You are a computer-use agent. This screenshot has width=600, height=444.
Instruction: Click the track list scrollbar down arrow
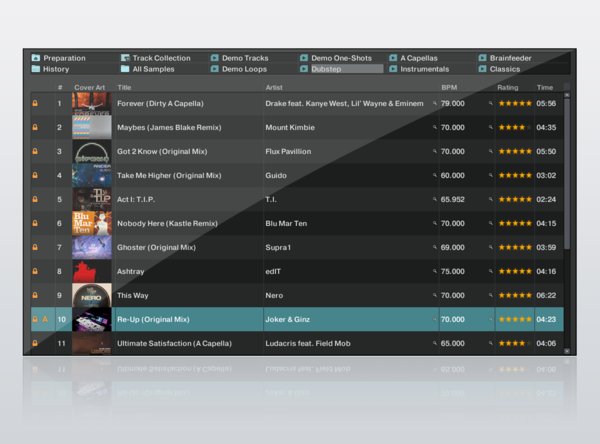tap(567, 351)
